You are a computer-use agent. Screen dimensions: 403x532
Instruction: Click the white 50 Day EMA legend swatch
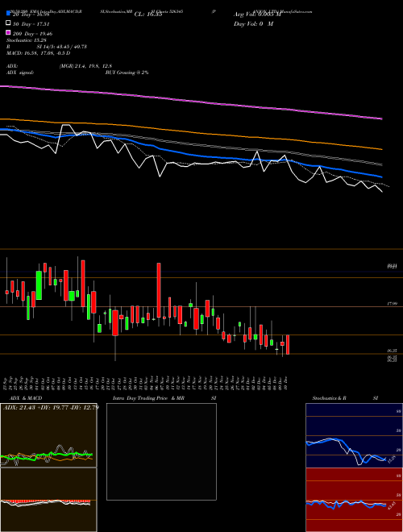(x=9, y=23)
